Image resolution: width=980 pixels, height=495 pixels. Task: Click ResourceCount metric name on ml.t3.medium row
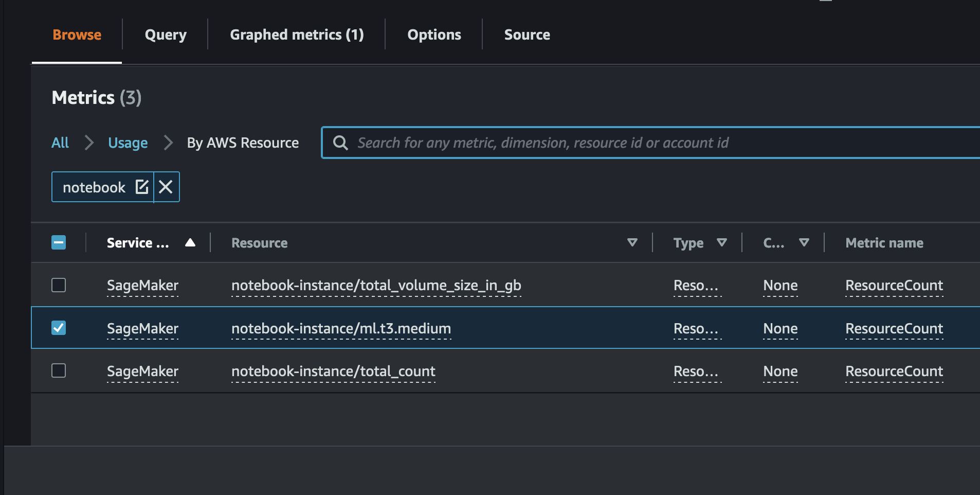point(893,328)
